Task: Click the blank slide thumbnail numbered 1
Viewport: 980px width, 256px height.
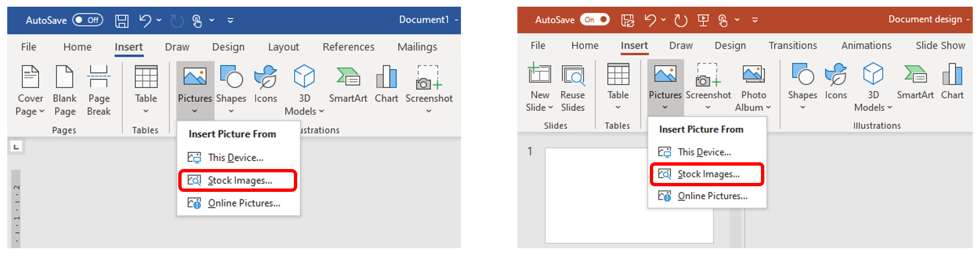Action: coord(629,195)
